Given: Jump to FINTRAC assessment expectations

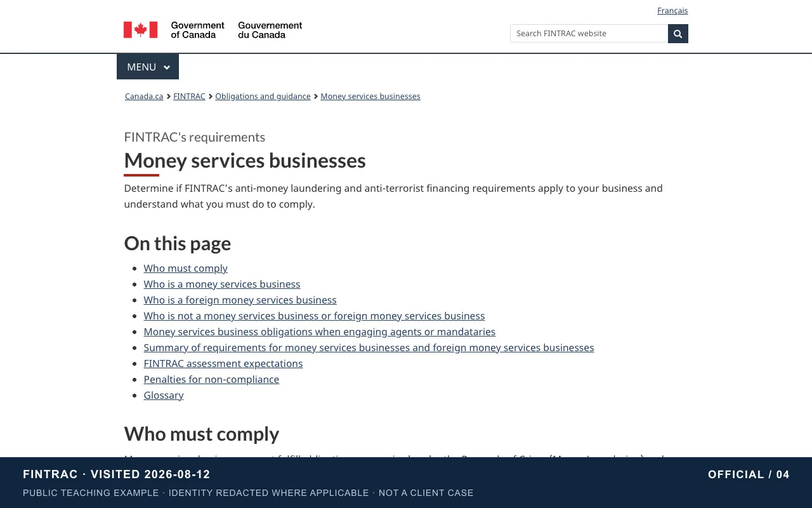Looking at the screenshot, I should pyautogui.click(x=223, y=364).
